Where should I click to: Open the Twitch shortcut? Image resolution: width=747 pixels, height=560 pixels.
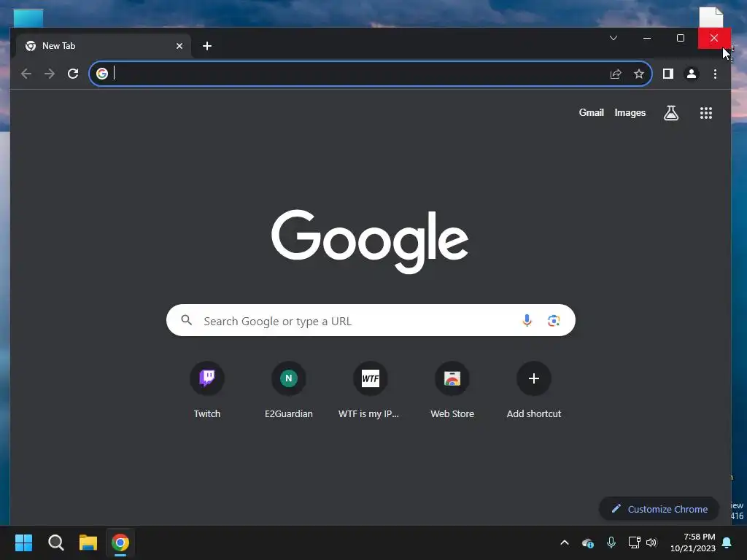tap(207, 389)
